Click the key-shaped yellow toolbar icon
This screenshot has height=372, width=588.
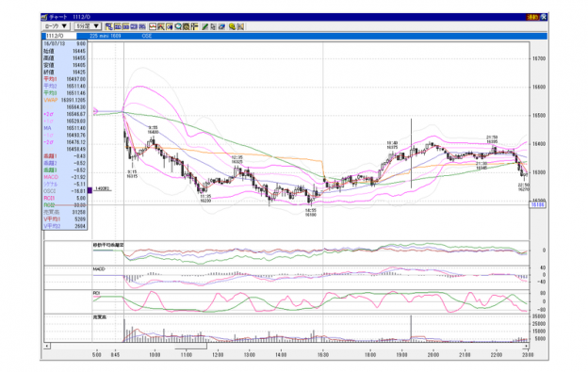tap(232, 26)
